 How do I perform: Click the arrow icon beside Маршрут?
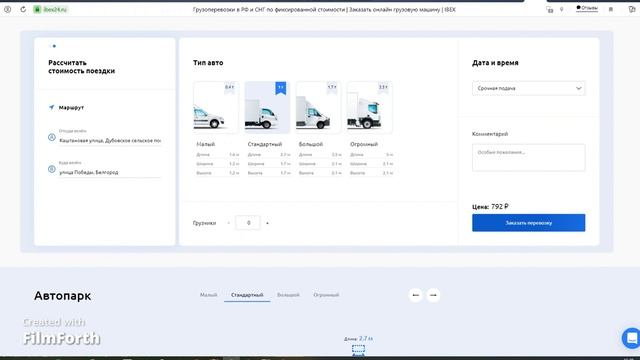[51, 107]
